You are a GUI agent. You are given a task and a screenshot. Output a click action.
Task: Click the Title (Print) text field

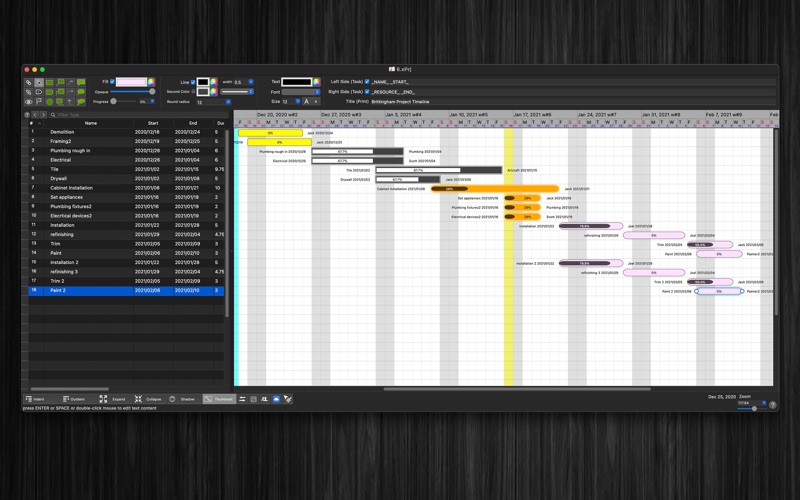[x=573, y=102]
